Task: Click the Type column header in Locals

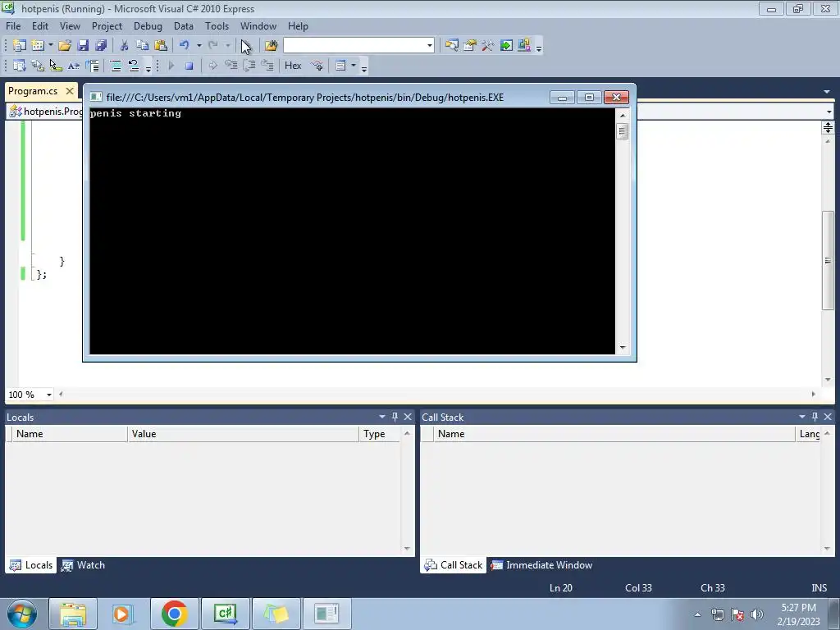Action: point(380,434)
